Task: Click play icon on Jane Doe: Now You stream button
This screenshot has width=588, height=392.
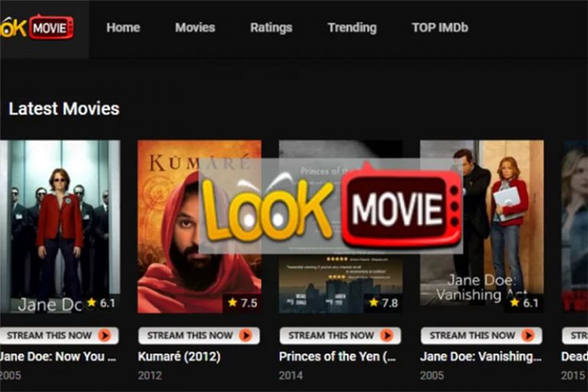Action: (105, 335)
